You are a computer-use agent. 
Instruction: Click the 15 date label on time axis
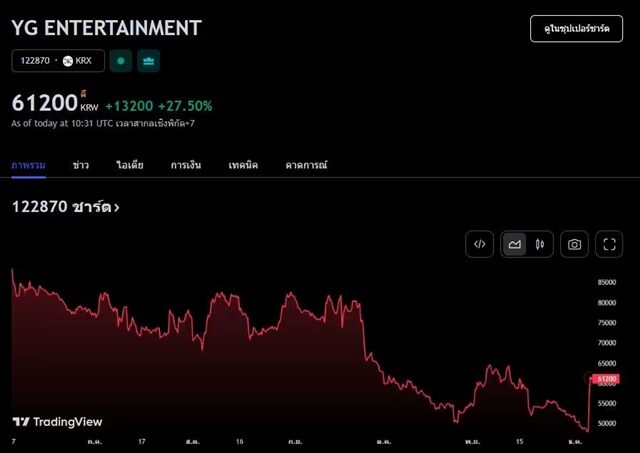point(519,442)
